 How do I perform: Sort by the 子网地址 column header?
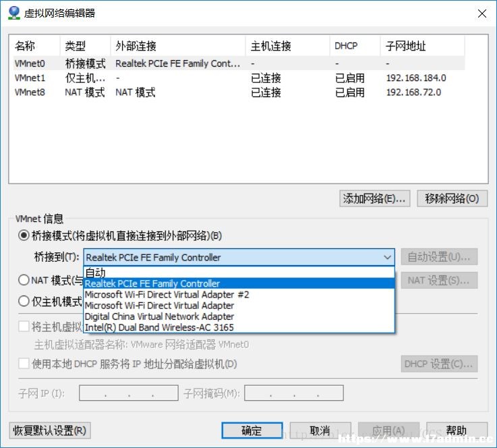tap(423, 46)
